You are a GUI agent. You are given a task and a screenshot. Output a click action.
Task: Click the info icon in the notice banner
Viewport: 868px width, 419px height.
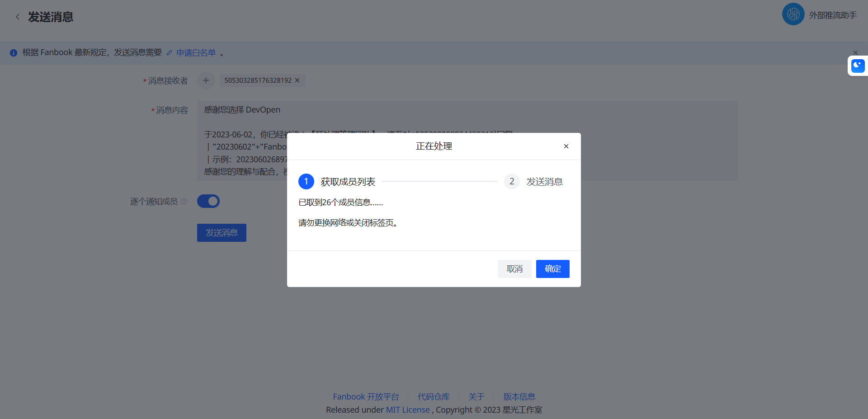[x=13, y=53]
